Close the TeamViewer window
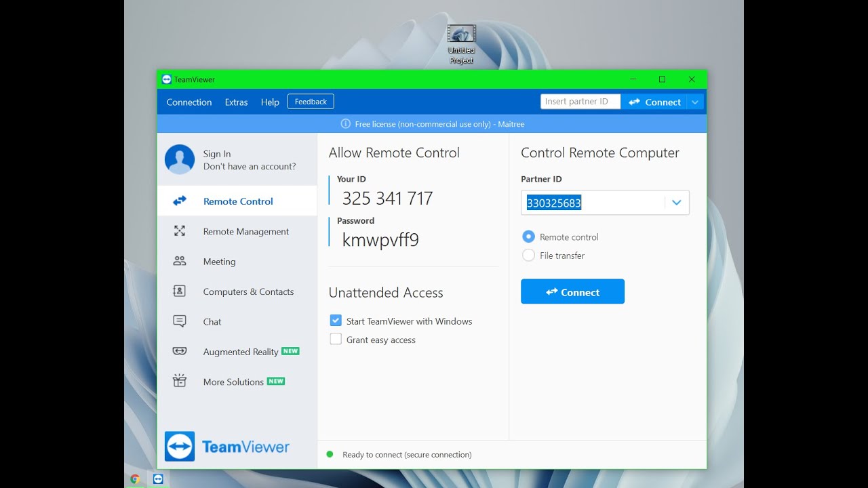 [692, 79]
